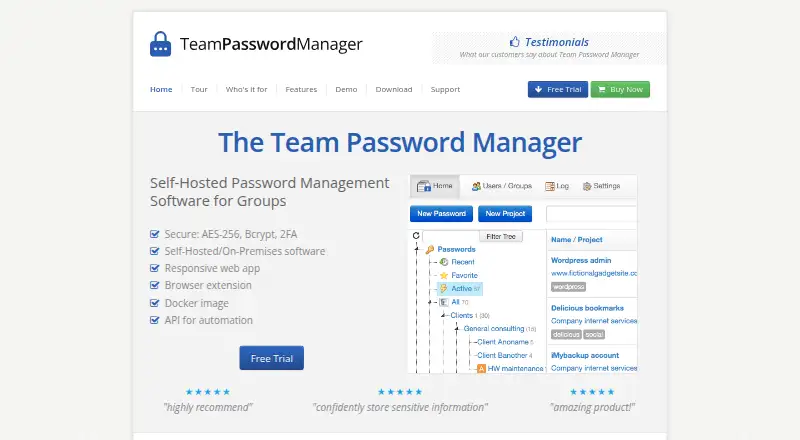This screenshot has height=440, width=800.
Task: Click the large Free Trial button under feature list
Action: click(271, 358)
